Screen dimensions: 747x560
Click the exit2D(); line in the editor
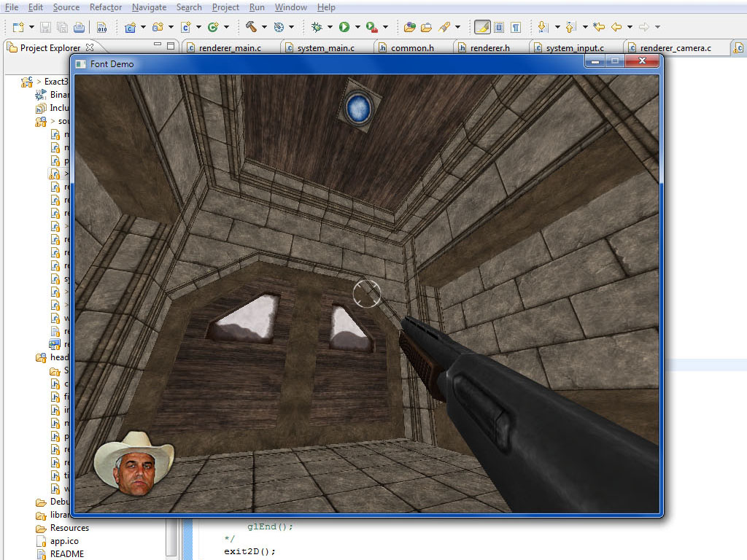[249, 551]
